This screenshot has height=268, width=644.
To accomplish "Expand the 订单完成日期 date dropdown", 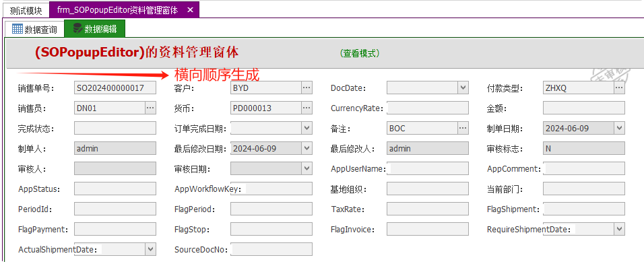I will (x=307, y=128).
